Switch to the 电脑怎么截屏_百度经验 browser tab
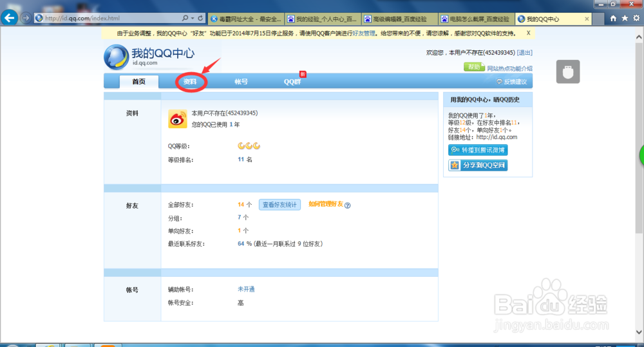Viewport: 644px width, 347px height. point(477,19)
